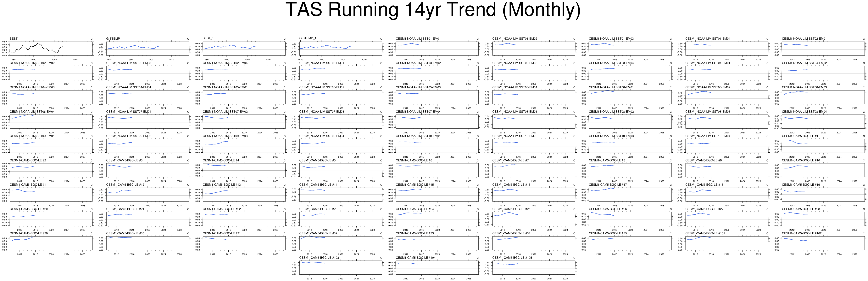Select the CESM1-CAM5-BGC-LE #1 plot

tap(823, 146)
